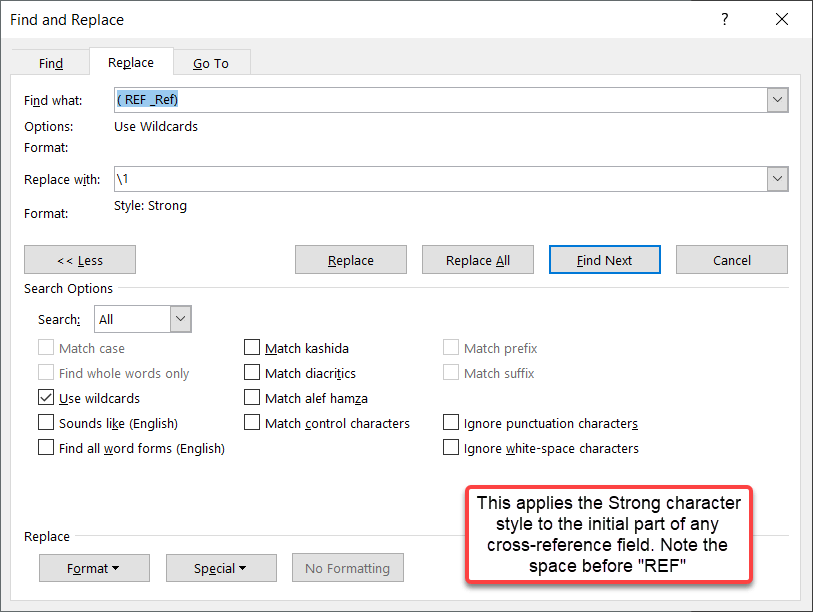Toggle the Match suffix checkbox
The width and height of the screenshot is (813, 612).
click(451, 372)
